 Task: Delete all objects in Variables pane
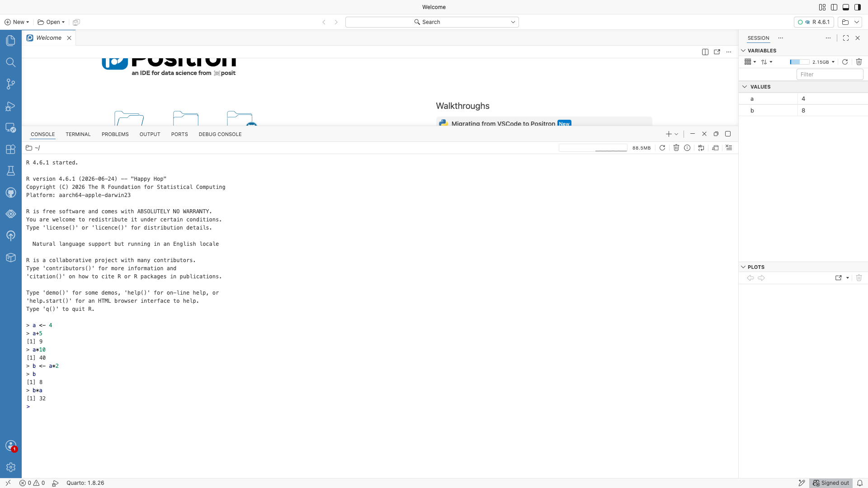pos(859,62)
